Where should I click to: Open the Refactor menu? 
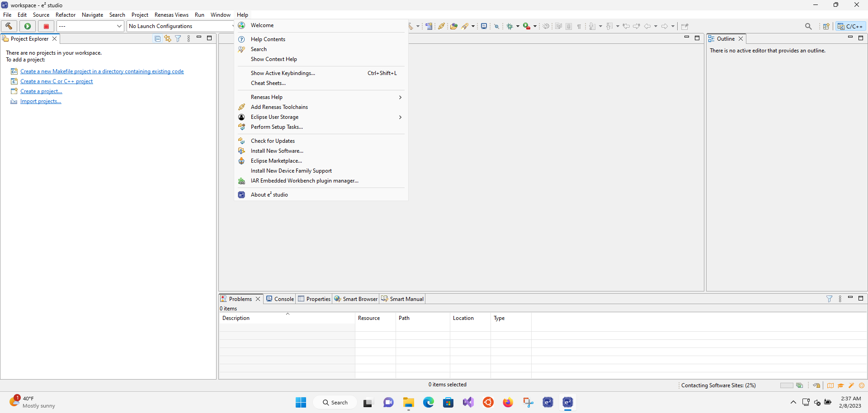point(66,15)
